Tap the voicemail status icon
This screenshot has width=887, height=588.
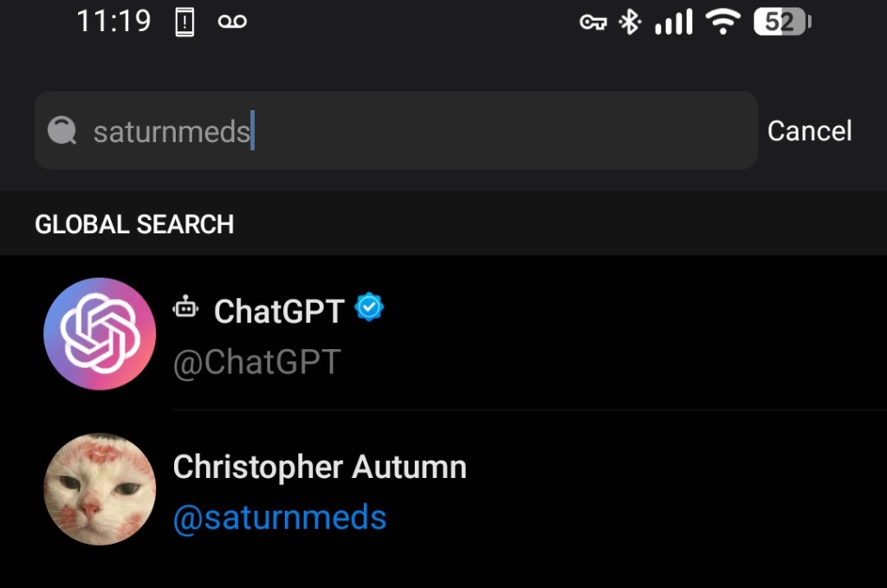[232, 22]
